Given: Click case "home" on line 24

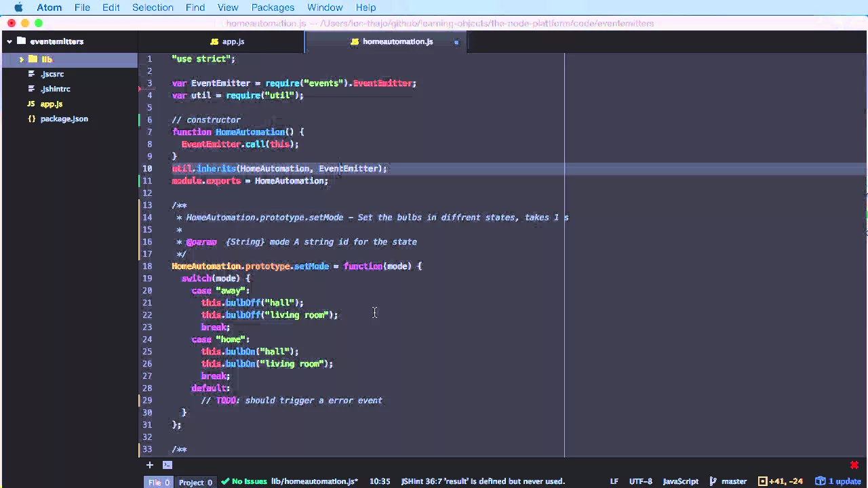Looking at the screenshot, I should click(x=220, y=340).
